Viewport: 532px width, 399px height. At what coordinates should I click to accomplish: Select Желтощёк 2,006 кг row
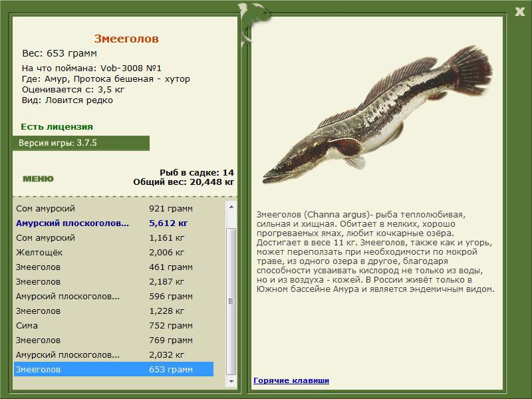pyautogui.click(x=114, y=252)
